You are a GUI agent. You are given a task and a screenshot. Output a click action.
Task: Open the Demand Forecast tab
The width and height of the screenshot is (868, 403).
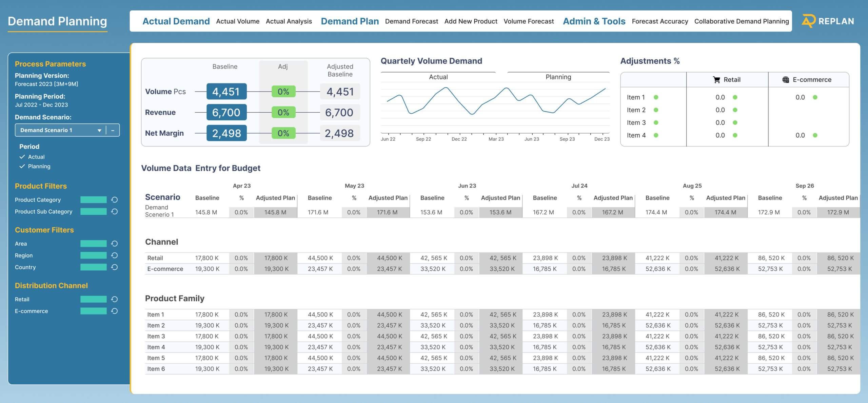click(411, 21)
